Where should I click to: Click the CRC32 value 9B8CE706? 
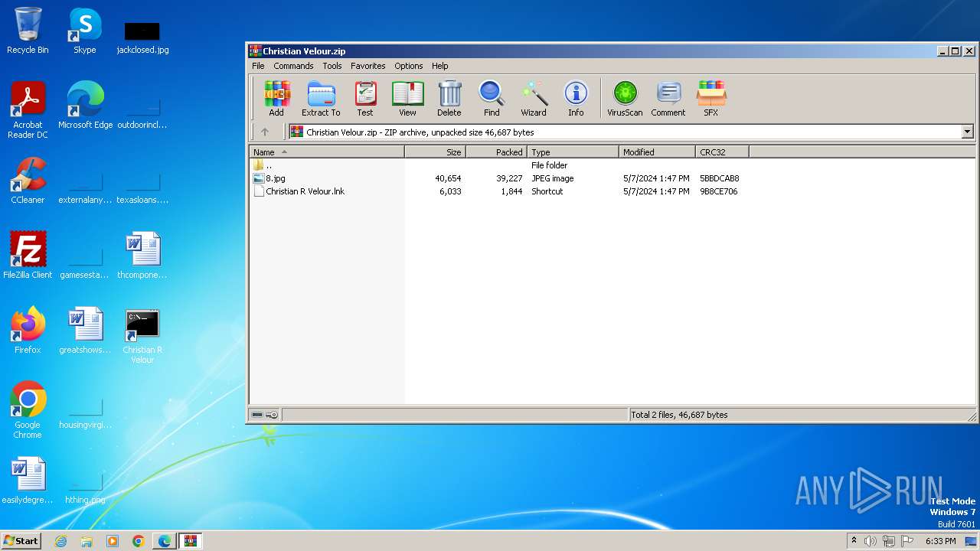click(718, 191)
